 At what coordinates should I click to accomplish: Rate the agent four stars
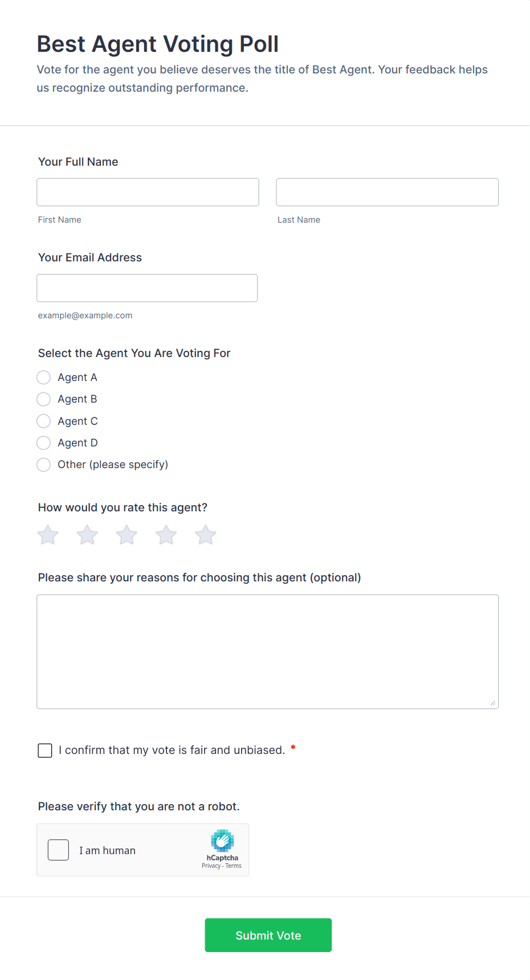point(165,534)
